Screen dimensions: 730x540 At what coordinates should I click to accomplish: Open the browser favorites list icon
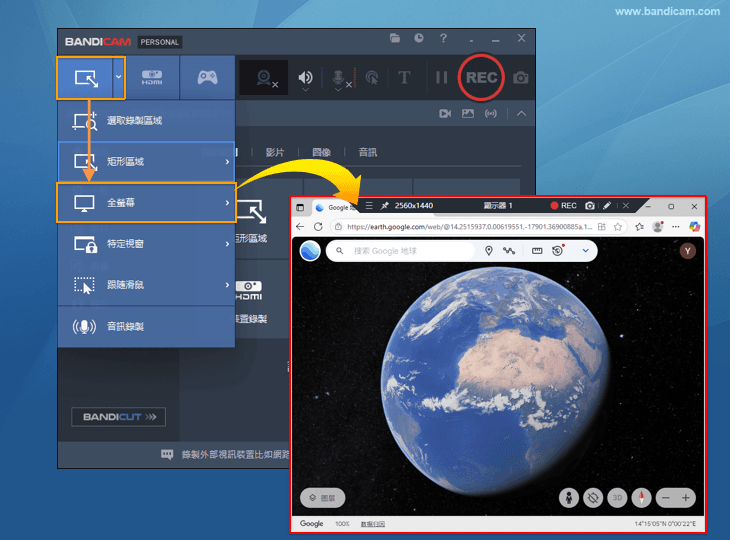point(639,227)
